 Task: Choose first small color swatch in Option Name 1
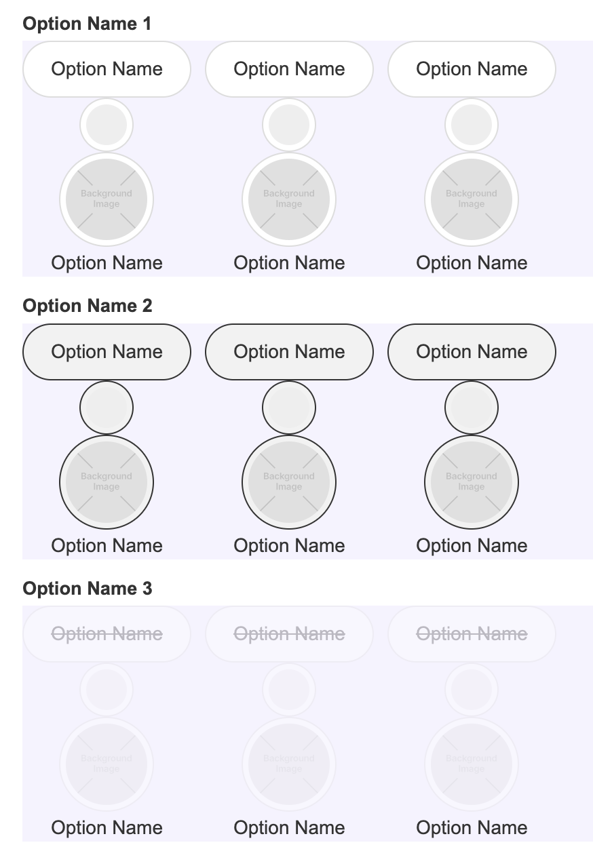pyautogui.click(x=107, y=125)
